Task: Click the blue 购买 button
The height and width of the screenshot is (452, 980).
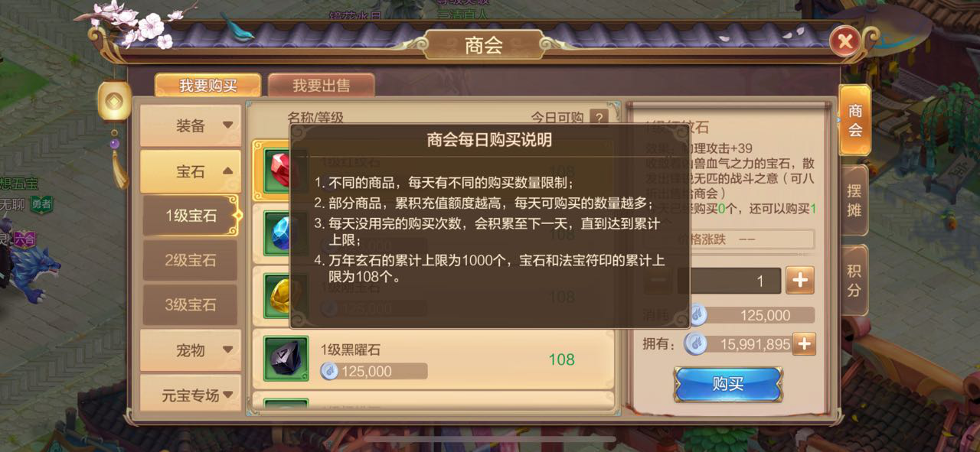Action: 728,384
